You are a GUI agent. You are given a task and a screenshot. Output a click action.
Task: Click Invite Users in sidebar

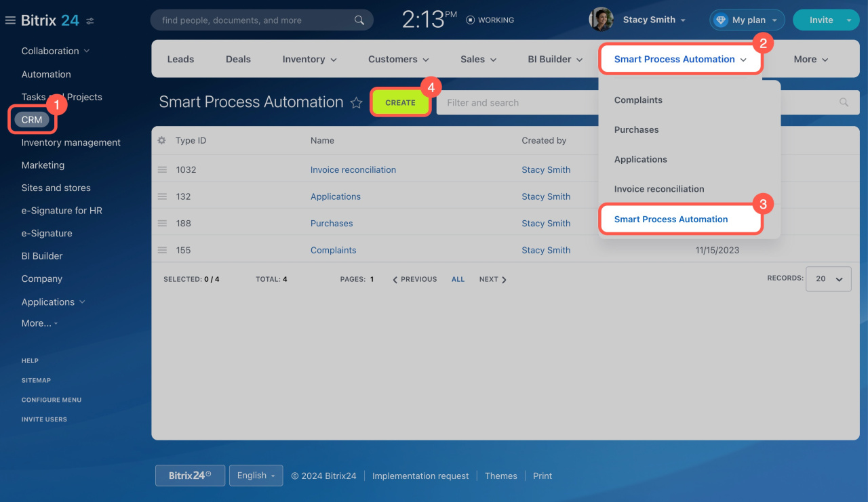44,419
